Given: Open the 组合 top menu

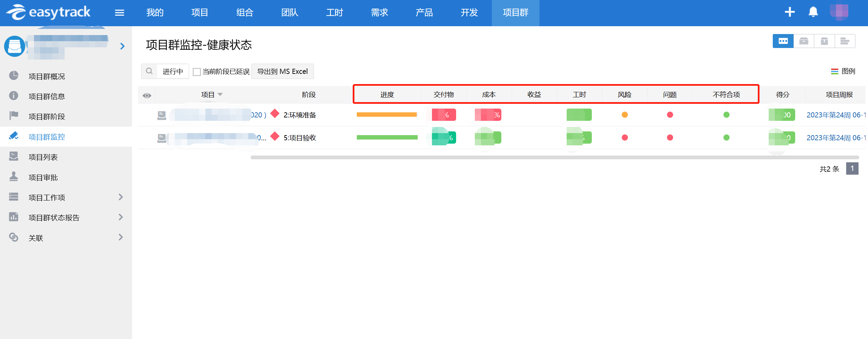Looking at the screenshot, I should (x=245, y=13).
